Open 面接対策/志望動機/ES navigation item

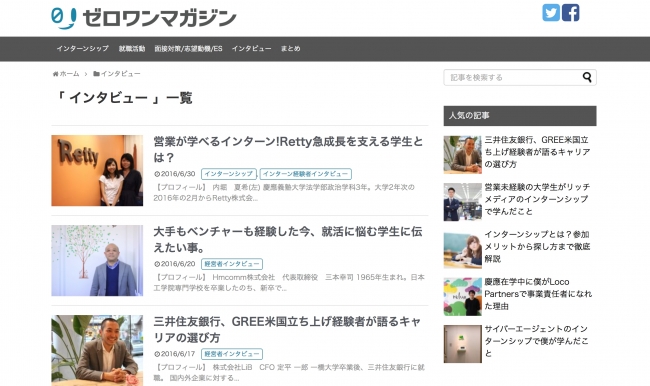click(x=188, y=49)
